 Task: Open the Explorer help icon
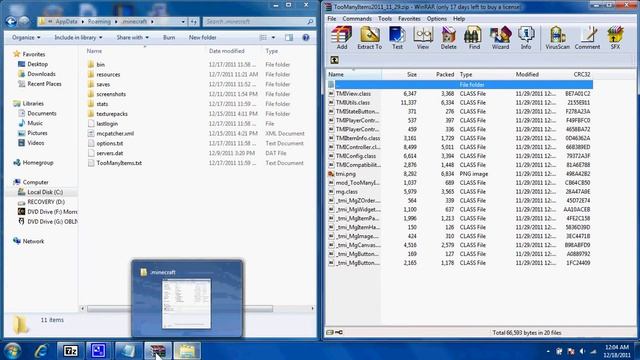tap(306, 38)
